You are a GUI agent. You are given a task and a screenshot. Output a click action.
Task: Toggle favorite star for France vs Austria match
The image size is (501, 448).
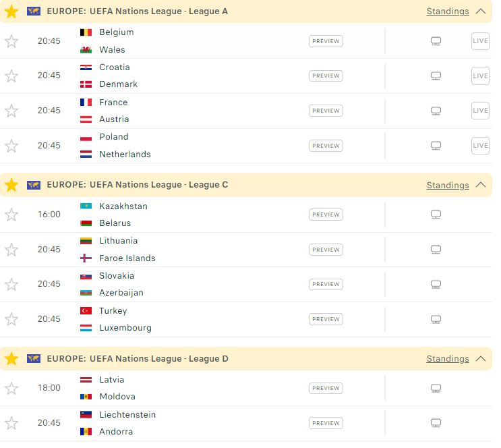[x=11, y=111]
